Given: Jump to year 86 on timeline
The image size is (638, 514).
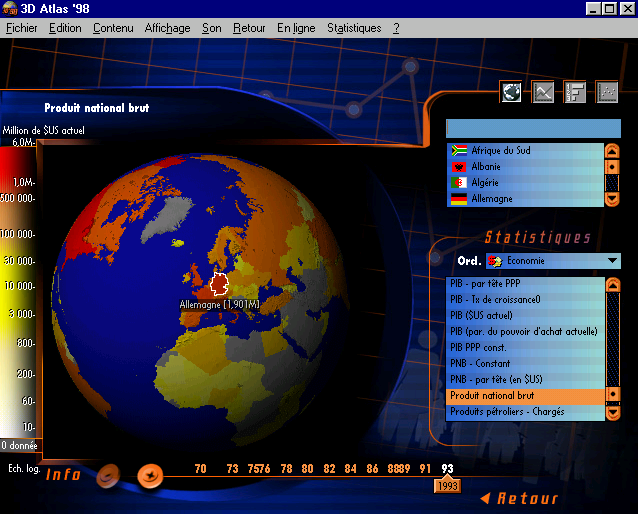Looking at the screenshot, I should pos(372,469).
